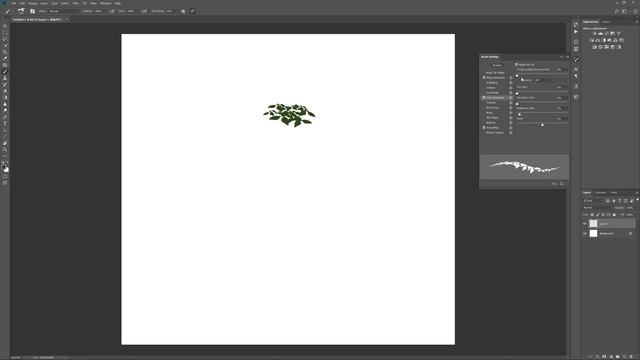Open the Kind filter dropdown in Layers
The width and height of the screenshot is (640, 360).
tap(593, 200)
